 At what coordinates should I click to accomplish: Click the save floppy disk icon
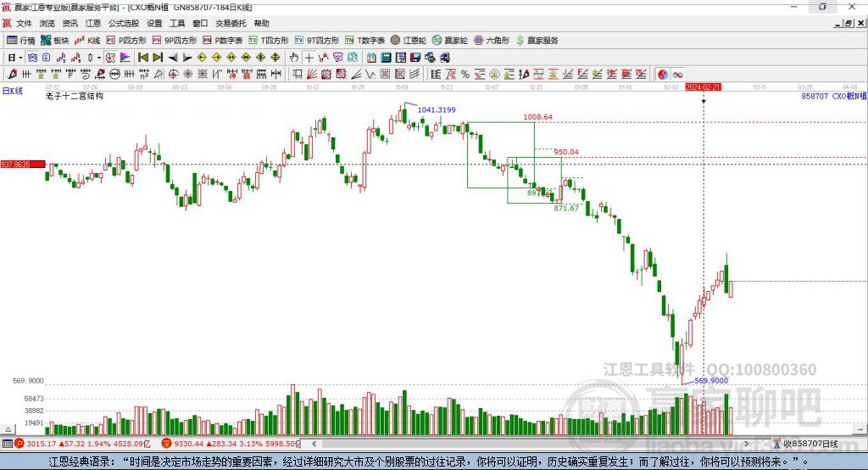pyautogui.click(x=415, y=58)
